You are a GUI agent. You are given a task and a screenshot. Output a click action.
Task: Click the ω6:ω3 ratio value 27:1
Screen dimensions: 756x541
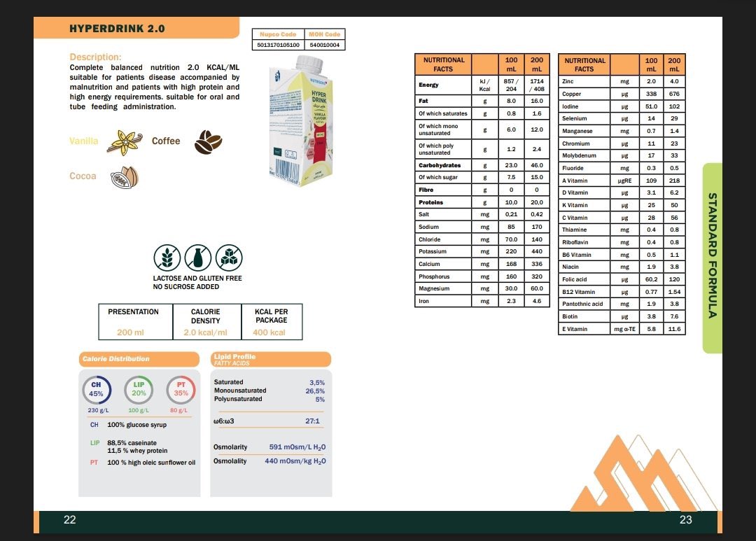coord(312,421)
